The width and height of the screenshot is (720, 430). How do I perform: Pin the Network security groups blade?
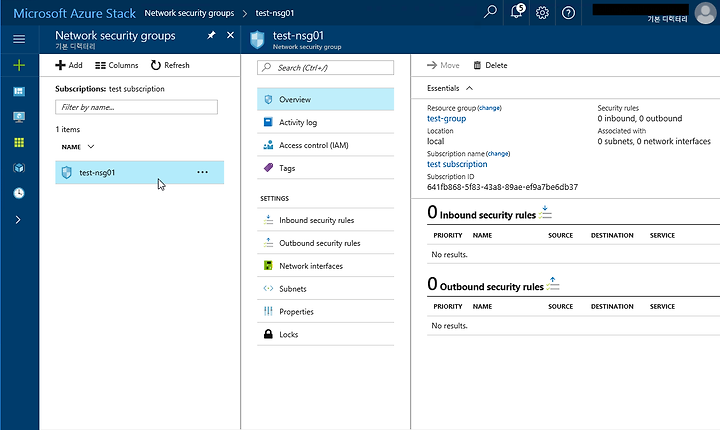211,35
